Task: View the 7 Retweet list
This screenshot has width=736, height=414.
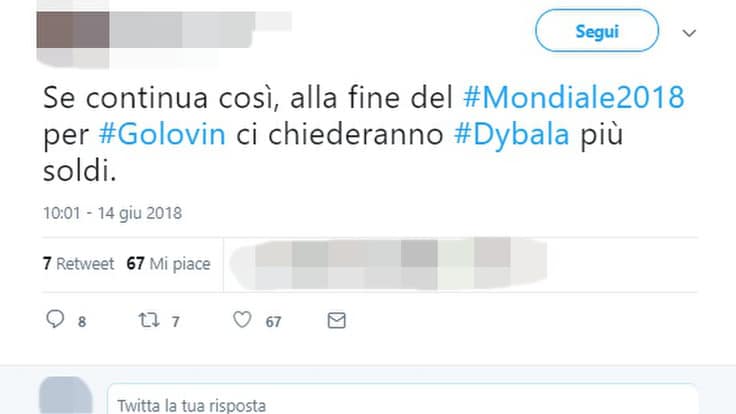Action: click(78, 264)
